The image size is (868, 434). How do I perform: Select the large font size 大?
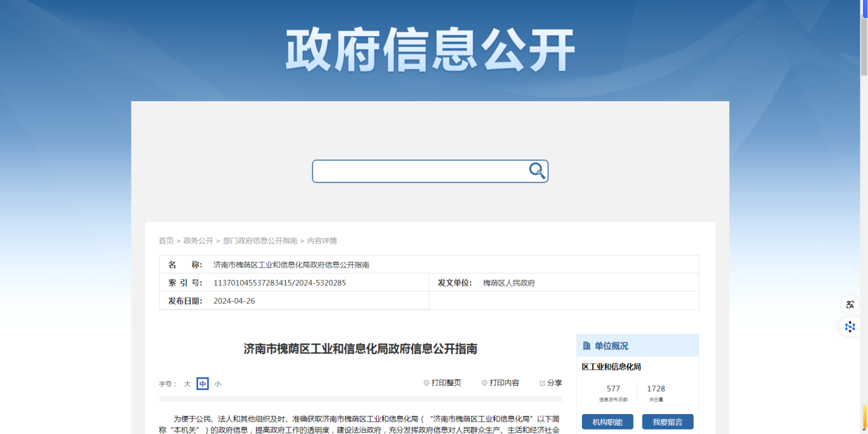(188, 384)
